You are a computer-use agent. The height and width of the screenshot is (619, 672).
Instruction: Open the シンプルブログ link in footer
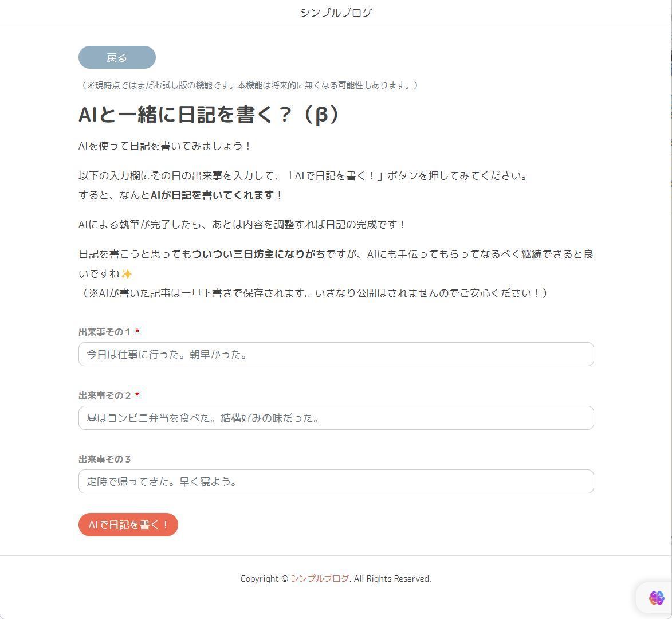(x=320, y=578)
